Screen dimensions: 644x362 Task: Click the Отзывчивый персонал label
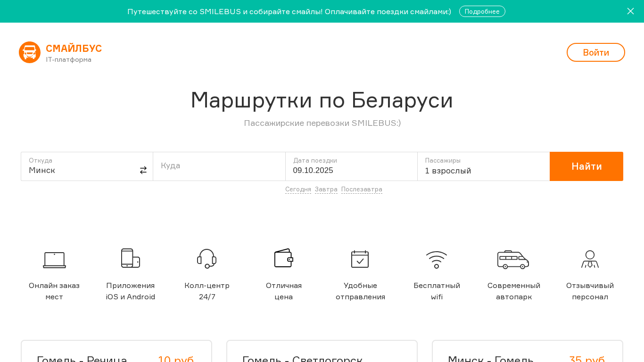590,291
